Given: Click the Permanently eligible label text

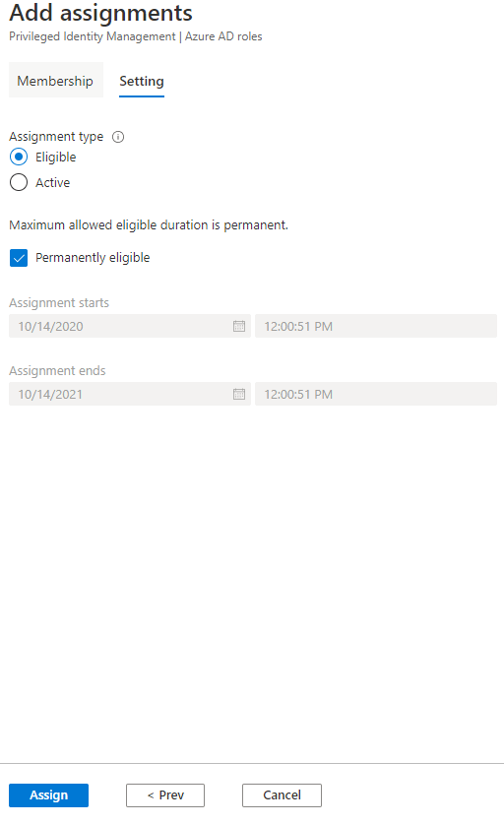Looking at the screenshot, I should (93, 258).
